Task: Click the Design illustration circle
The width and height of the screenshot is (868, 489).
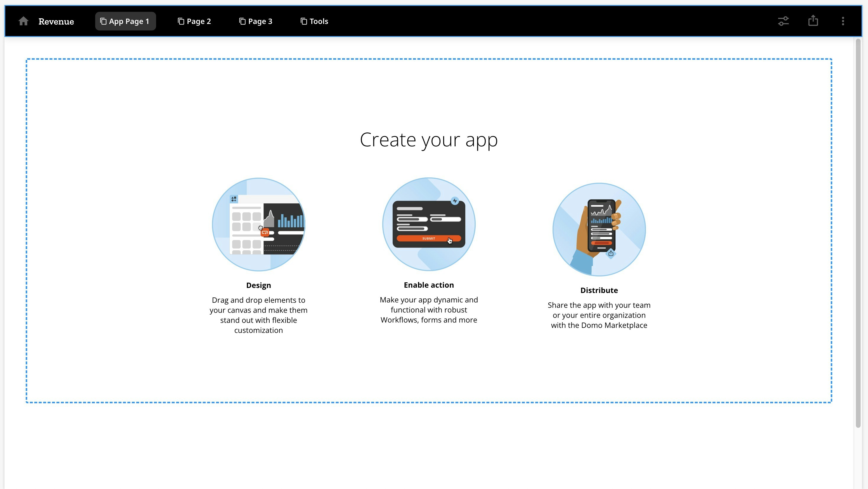Action: pos(258,224)
